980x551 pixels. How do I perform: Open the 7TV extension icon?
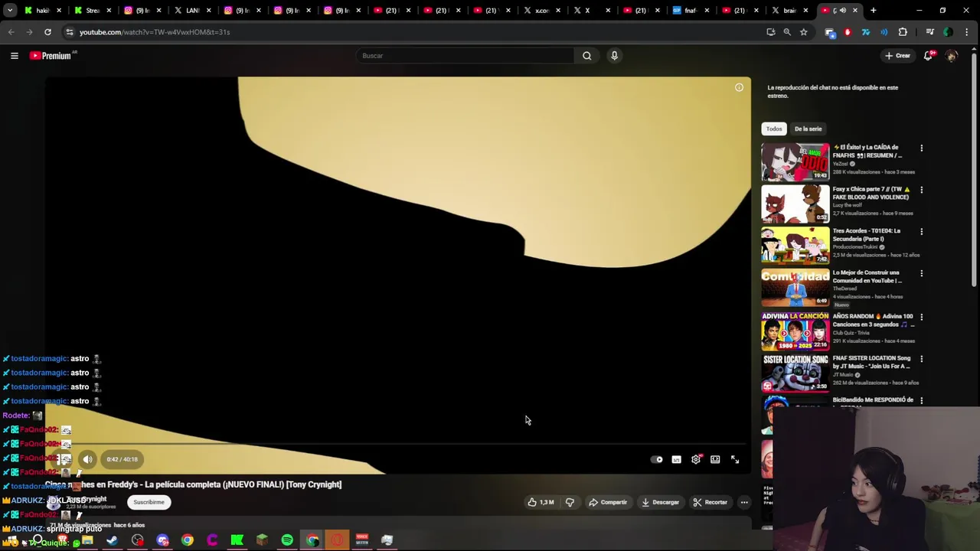pyautogui.click(x=866, y=32)
